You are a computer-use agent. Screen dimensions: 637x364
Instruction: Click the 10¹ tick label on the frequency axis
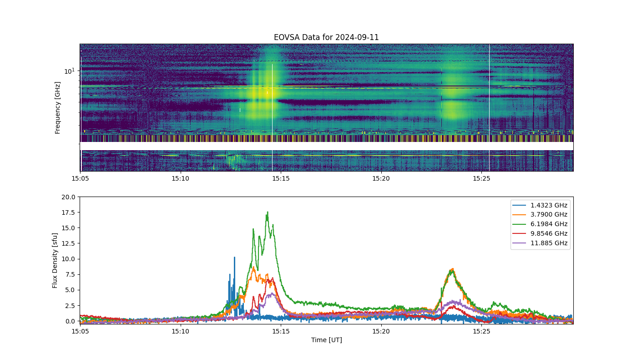click(x=70, y=71)
